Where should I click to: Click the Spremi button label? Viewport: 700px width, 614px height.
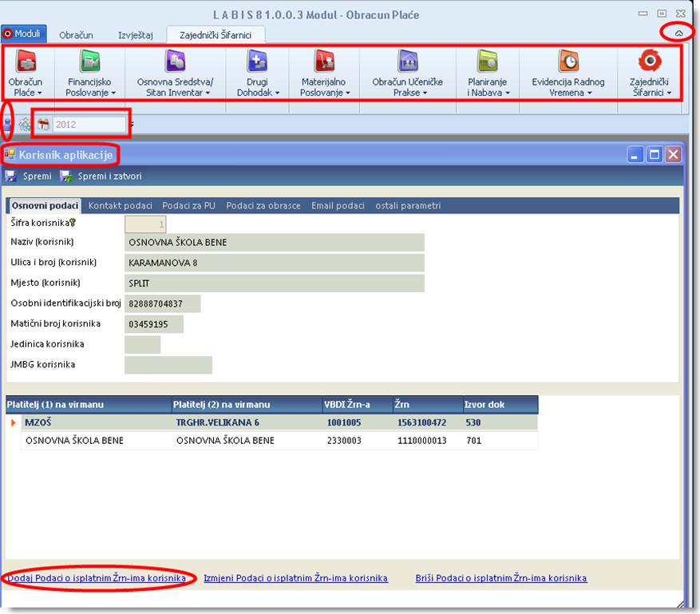pyautogui.click(x=37, y=176)
